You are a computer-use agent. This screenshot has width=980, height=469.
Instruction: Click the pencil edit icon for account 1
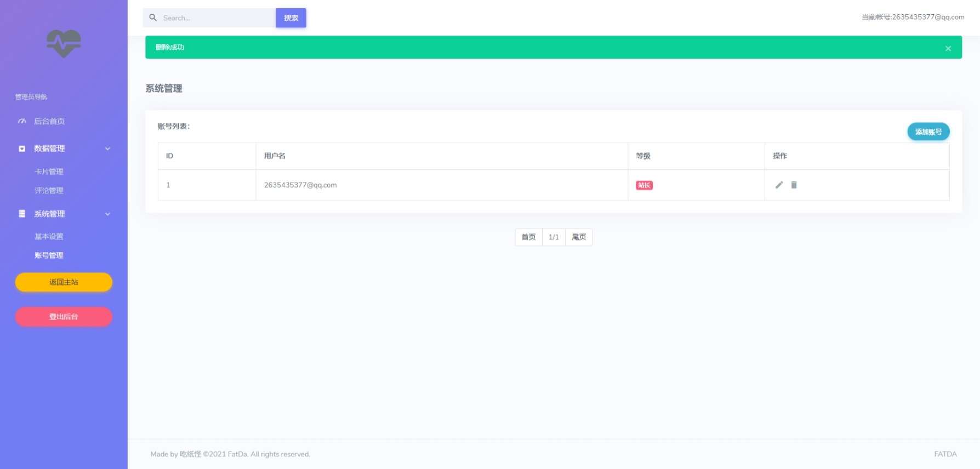coord(779,185)
